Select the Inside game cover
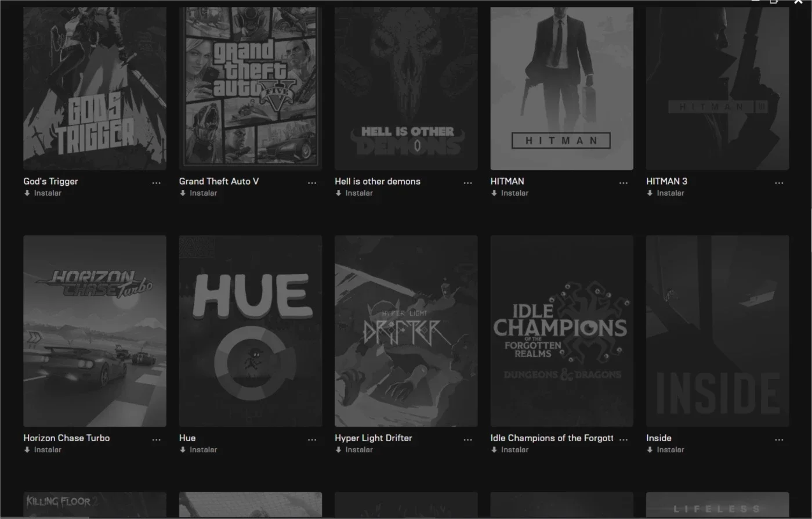The width and height of the screenshot is (812, 519). coord(717,331)
